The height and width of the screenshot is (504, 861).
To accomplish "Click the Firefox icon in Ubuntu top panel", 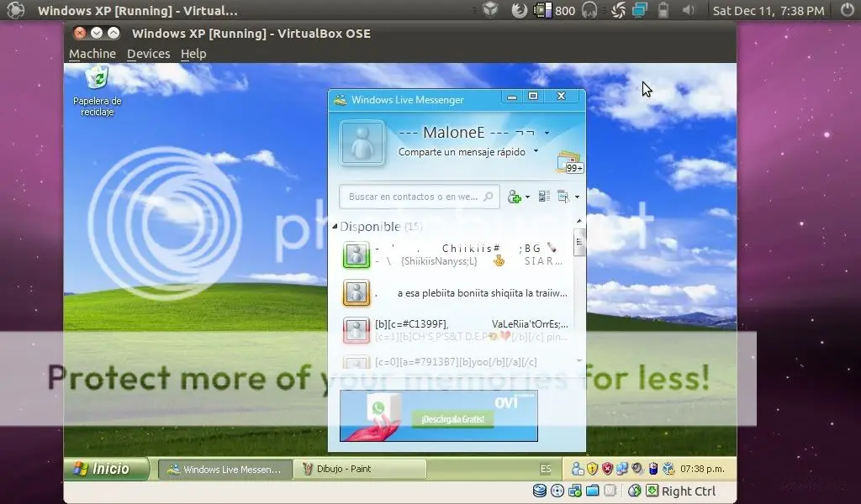I will tap(519, 10).
